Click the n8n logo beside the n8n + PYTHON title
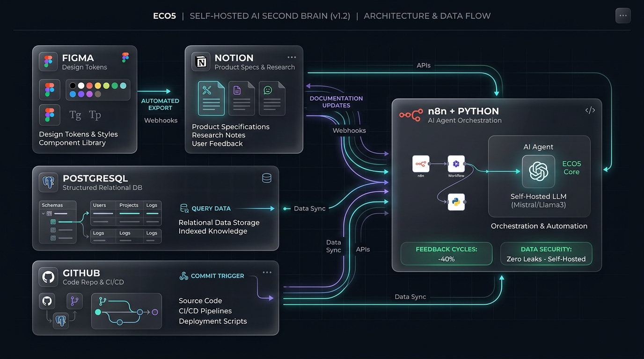The image size is (644, 359). [x=411, y=115]
